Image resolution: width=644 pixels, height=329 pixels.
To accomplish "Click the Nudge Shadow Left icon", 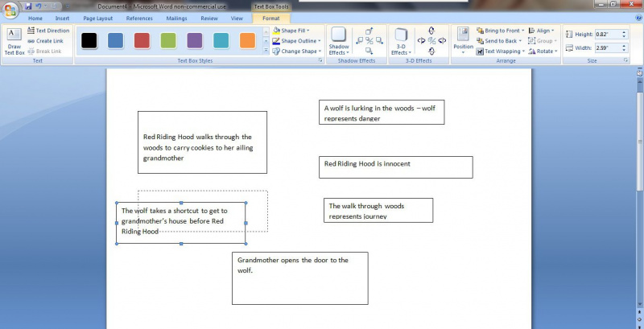I will click(x=359, y=40).
